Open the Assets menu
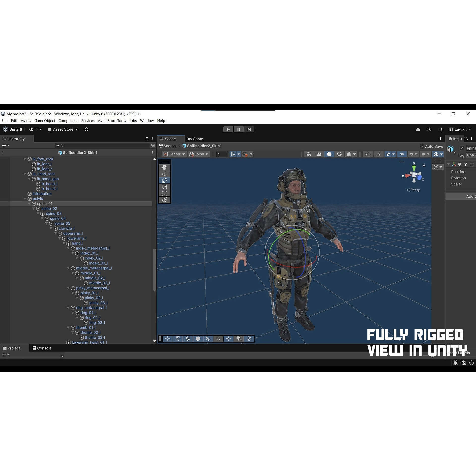 coord(26,121)
